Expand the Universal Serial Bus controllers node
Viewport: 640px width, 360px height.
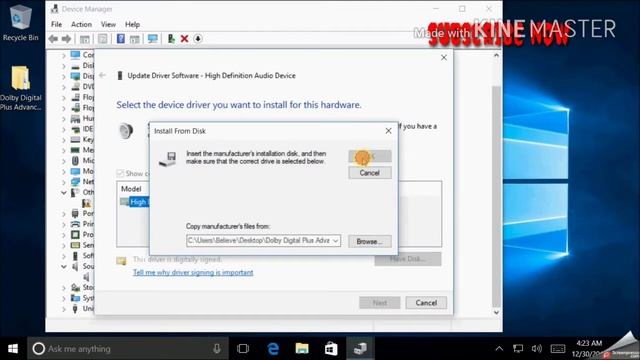click(64, 309)
